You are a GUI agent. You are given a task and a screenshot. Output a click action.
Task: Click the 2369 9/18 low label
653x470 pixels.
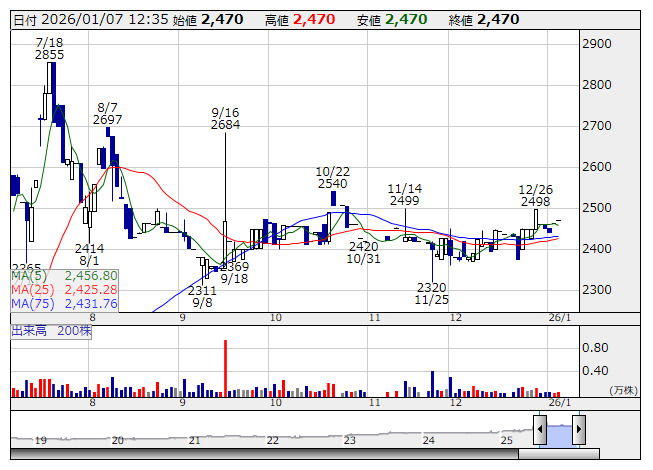point(234,273)
